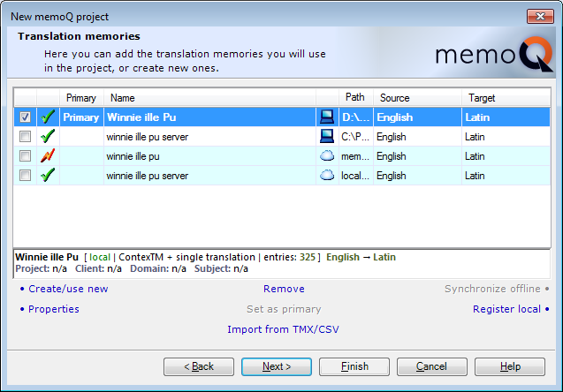Check the box for disconnected winnie ille pu TM
Screen dimensions: 563x392
[25, 155]
